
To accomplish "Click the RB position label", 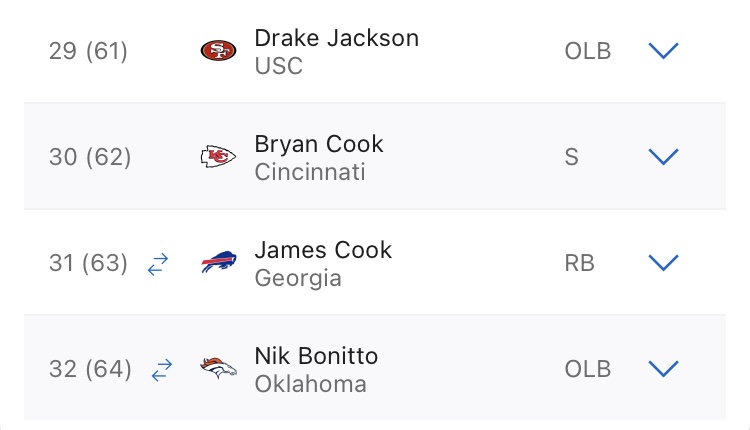I will [x=579, y=263].
